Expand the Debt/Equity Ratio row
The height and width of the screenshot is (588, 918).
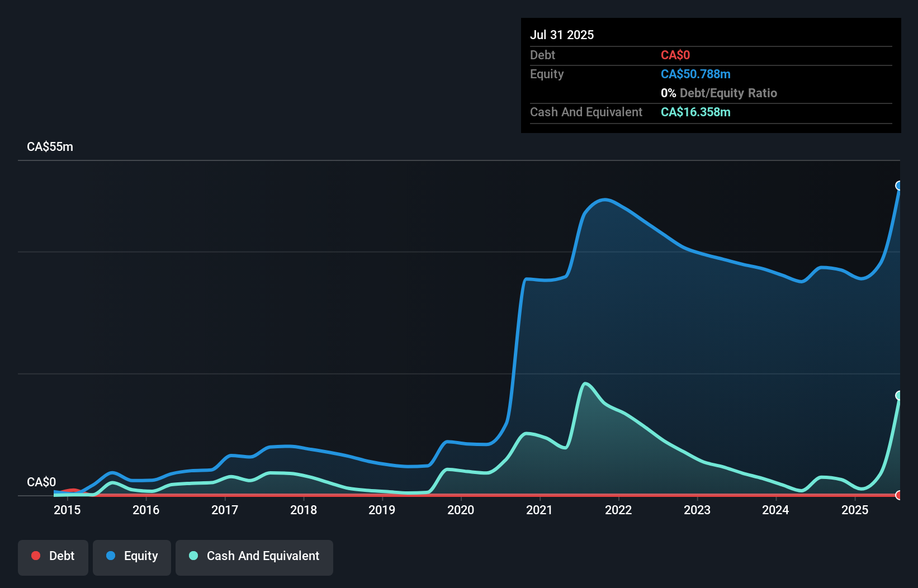click(x=719, y=93)
